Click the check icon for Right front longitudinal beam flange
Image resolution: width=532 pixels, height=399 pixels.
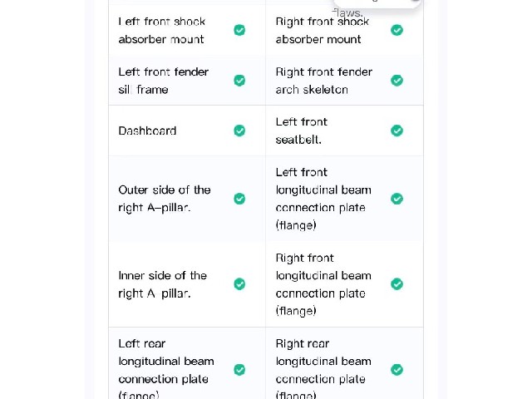397,284
